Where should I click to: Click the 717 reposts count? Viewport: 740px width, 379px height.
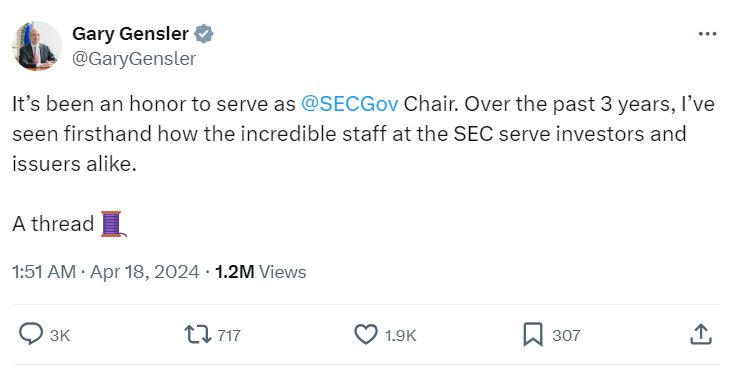pos(229,335)
